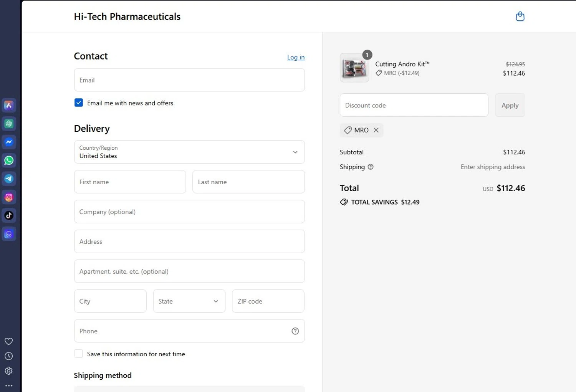Click the total savings tag icon
The height and width of the screenshot is (392, 576).
[x=344, y=202]
